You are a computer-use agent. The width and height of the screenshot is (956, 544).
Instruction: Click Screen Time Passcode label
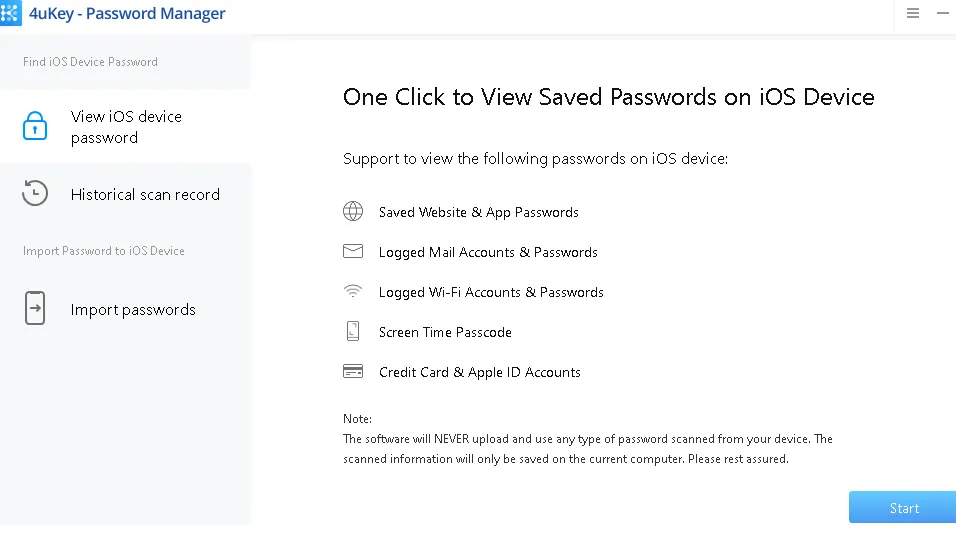pyautogui.click(x=445, y=332)
